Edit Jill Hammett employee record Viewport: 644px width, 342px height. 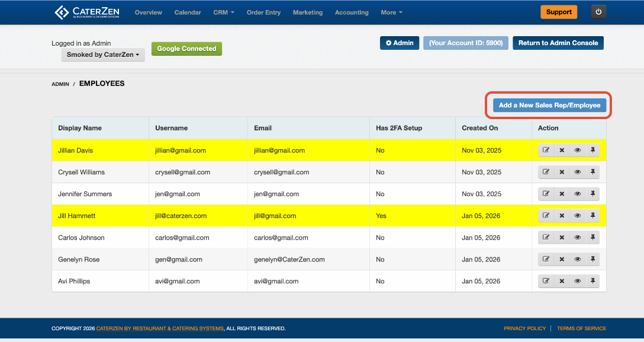tap(546, 215)
